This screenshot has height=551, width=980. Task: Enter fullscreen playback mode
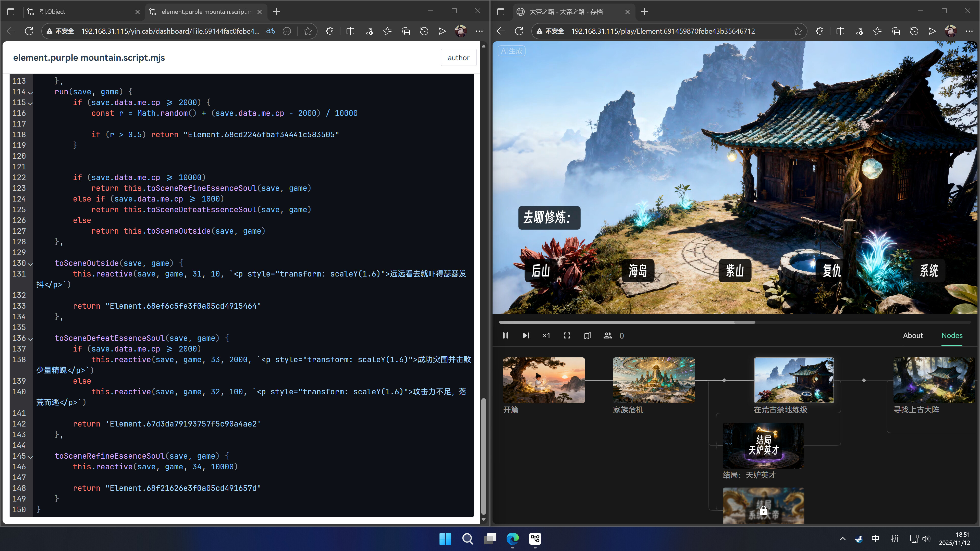(x=567, y=336)
